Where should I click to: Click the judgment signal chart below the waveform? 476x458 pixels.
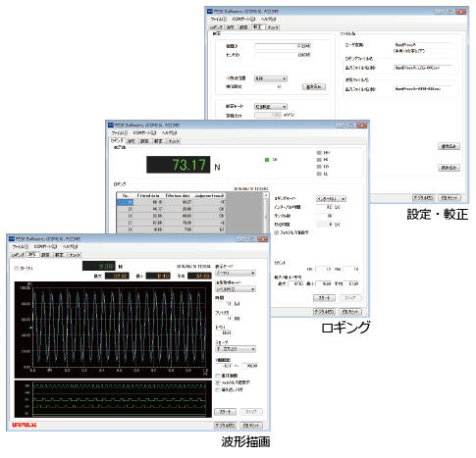coord(113,399)
